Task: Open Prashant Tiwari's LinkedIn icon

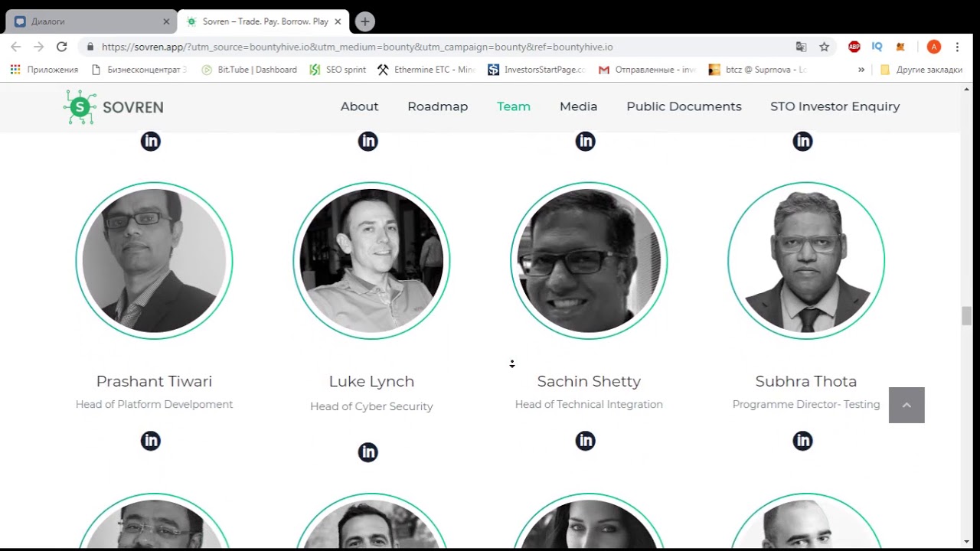Action: click(151, 441)
